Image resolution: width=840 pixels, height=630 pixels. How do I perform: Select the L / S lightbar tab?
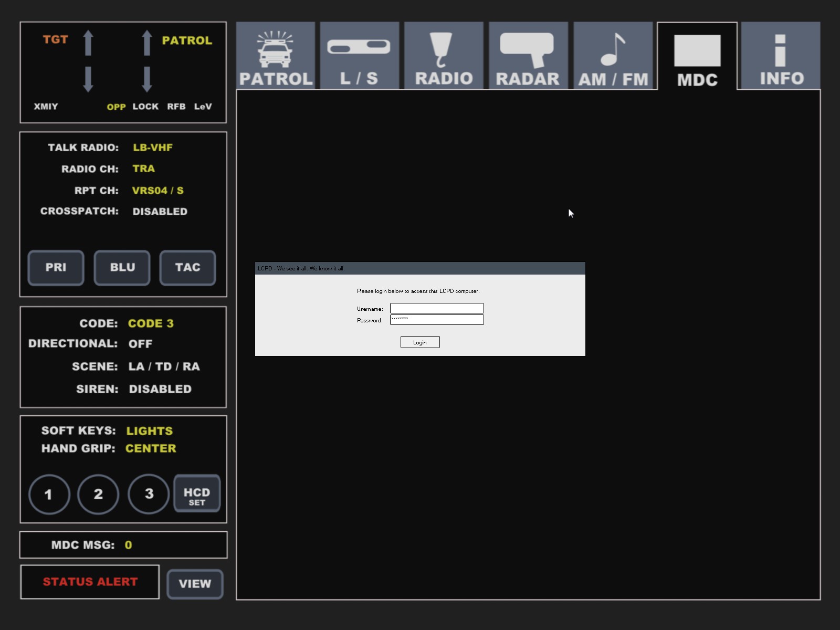click(359, 56)
